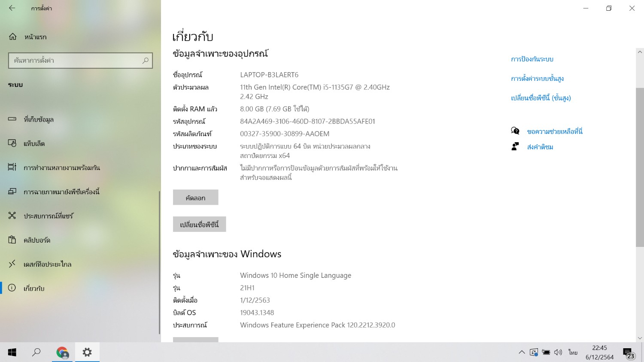Click Settings gear on taskbar

point(87,352)
